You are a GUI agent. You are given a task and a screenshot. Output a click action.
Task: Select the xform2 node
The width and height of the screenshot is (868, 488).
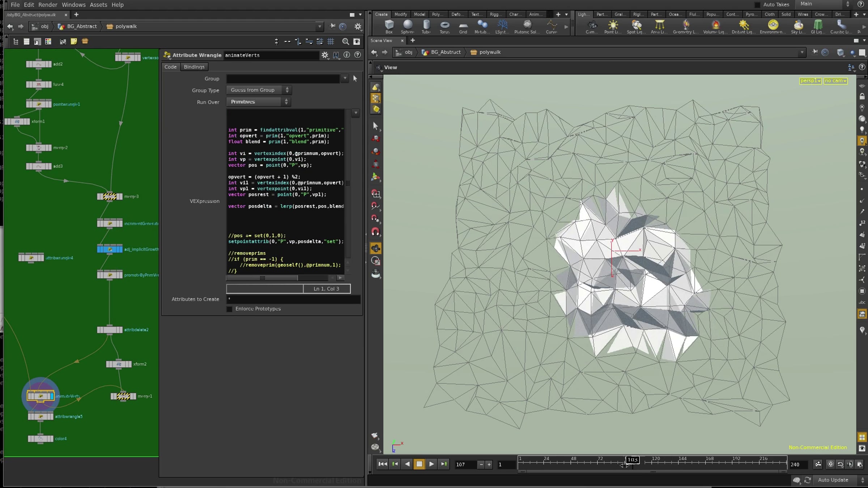tap(119, 364)
